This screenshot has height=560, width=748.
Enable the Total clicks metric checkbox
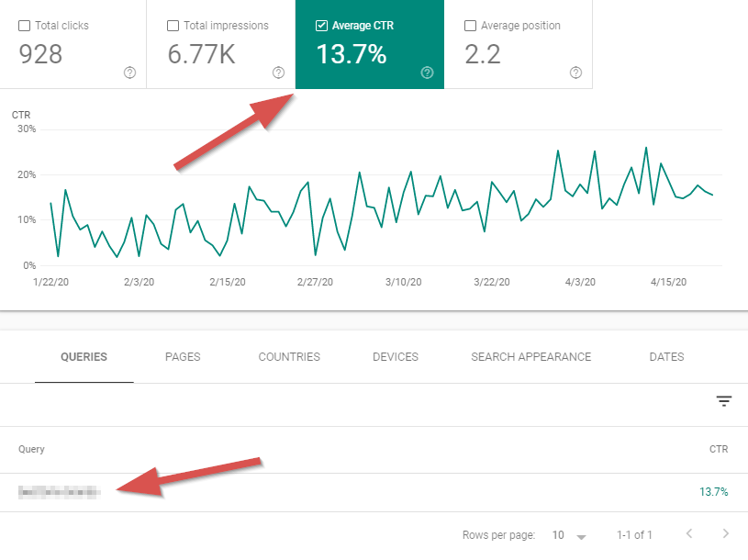pyautogui.click(x=23, y=25)
